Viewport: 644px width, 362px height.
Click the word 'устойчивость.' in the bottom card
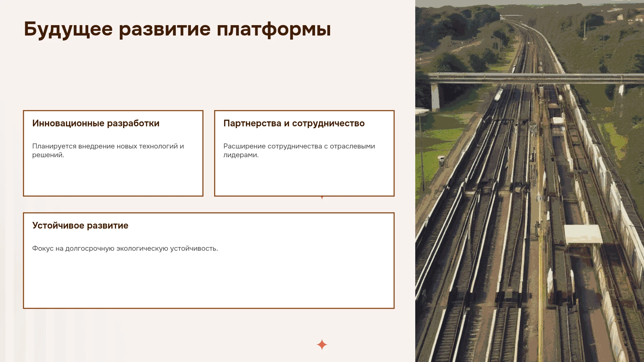click(x=194, y=248)
